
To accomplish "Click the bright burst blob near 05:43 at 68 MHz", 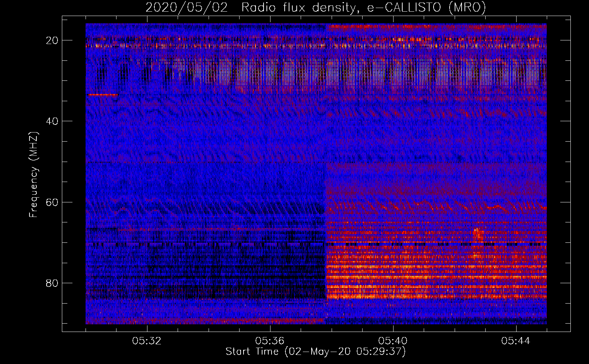I will (478, 234).
